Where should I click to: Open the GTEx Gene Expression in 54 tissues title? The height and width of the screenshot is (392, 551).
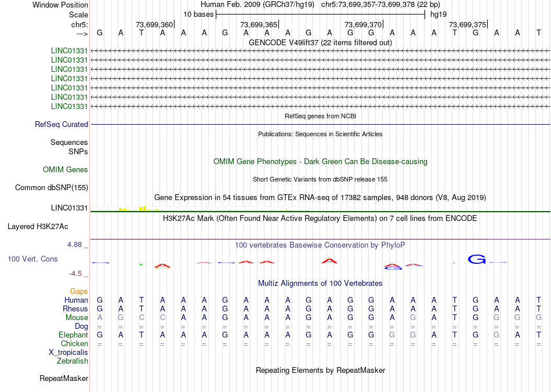pos(320,197)
